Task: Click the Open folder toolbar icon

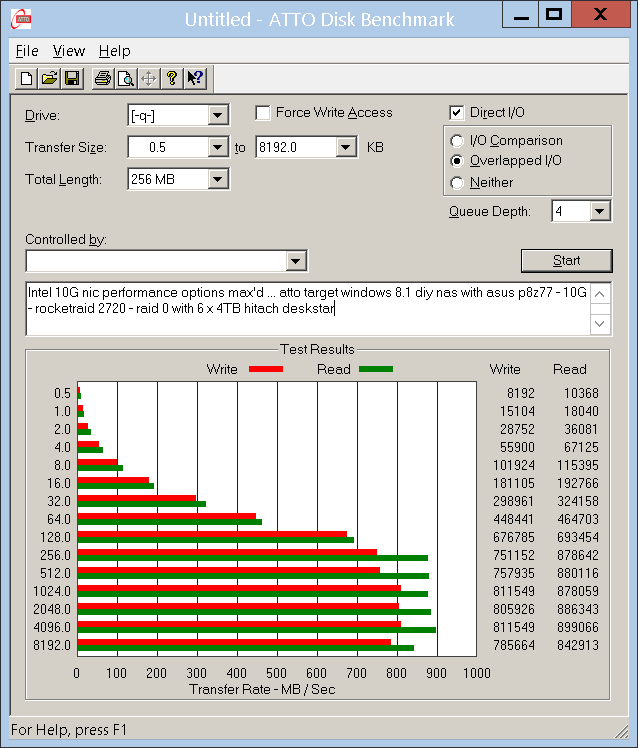Action: click(49, 78)
